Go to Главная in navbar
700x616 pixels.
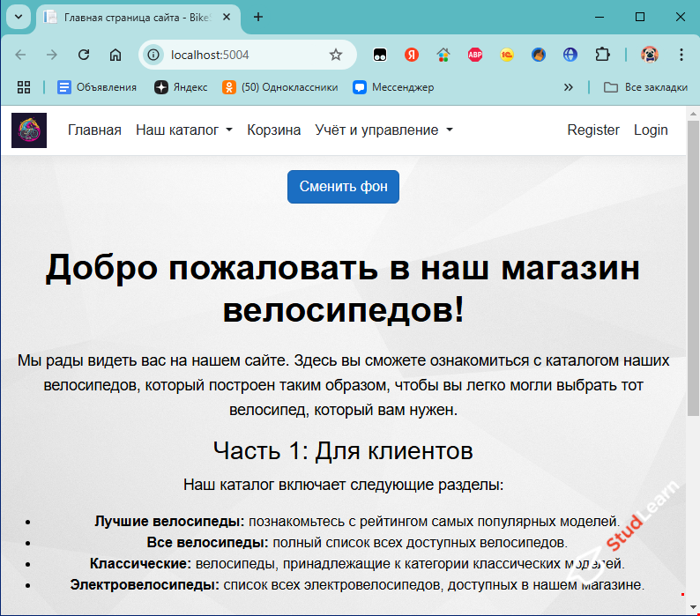click(x=94, y=130)
